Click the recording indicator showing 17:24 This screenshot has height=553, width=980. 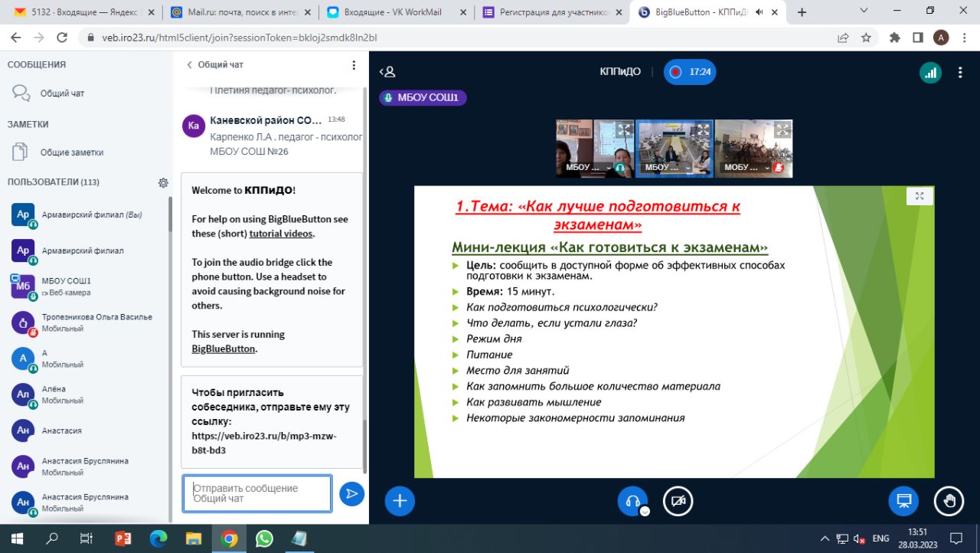coord(689,72)
